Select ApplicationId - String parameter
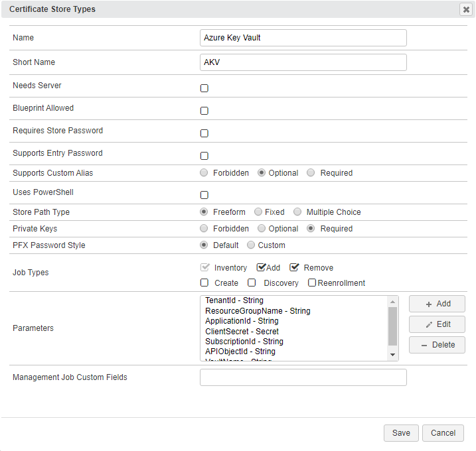476x451 pixels. tap(242, 321)
